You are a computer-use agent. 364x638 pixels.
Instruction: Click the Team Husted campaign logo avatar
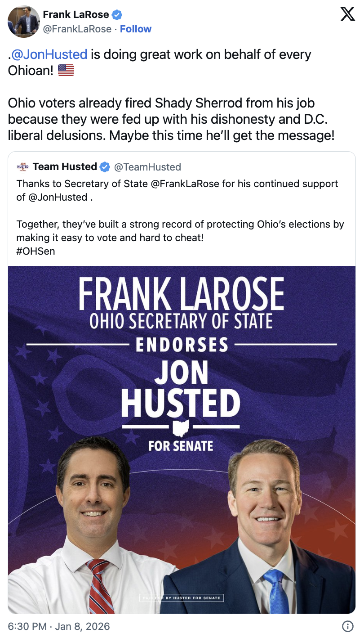pyautogui.click(x=22, y=166)
